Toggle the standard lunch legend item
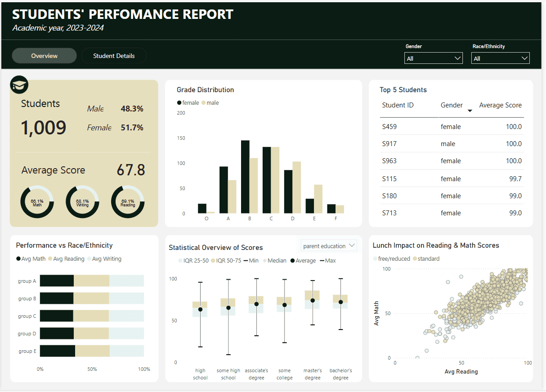The image size is (546, 392). 425,259
